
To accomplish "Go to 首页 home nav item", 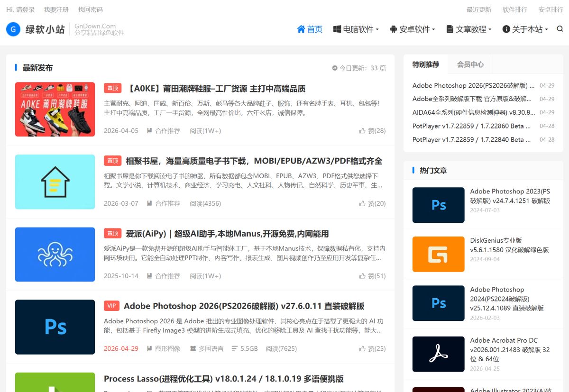I will tap(310, 29).
